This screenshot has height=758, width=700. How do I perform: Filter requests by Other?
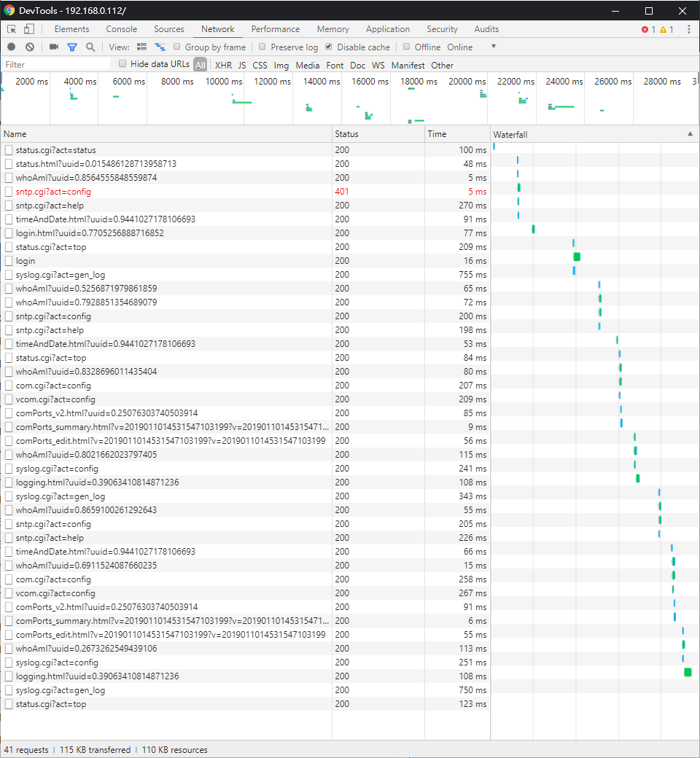click(442, 66)
